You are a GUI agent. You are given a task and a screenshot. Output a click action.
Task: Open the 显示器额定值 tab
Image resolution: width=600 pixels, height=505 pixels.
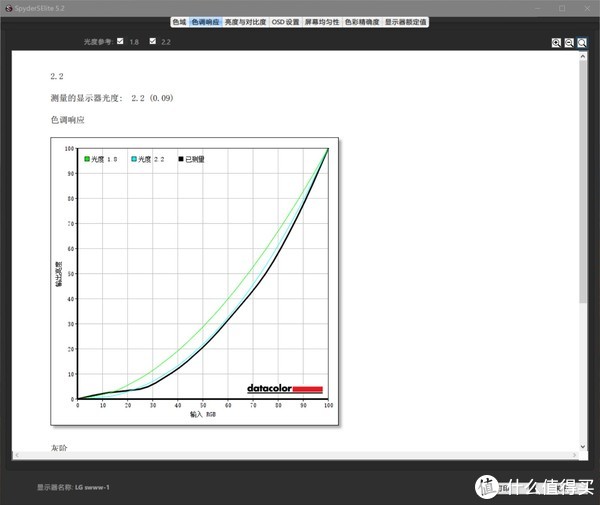tap(406, 22)
